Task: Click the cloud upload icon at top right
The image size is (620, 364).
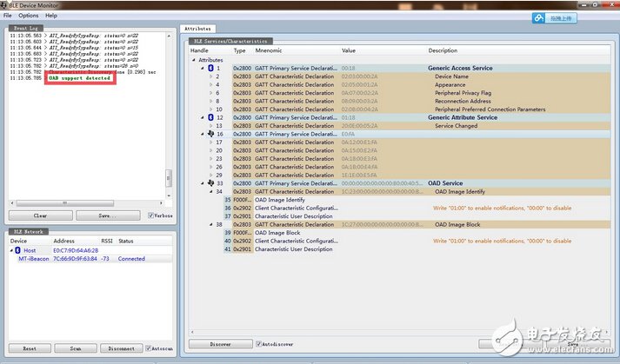Action: pyautogui.click(x=539, y=16)
